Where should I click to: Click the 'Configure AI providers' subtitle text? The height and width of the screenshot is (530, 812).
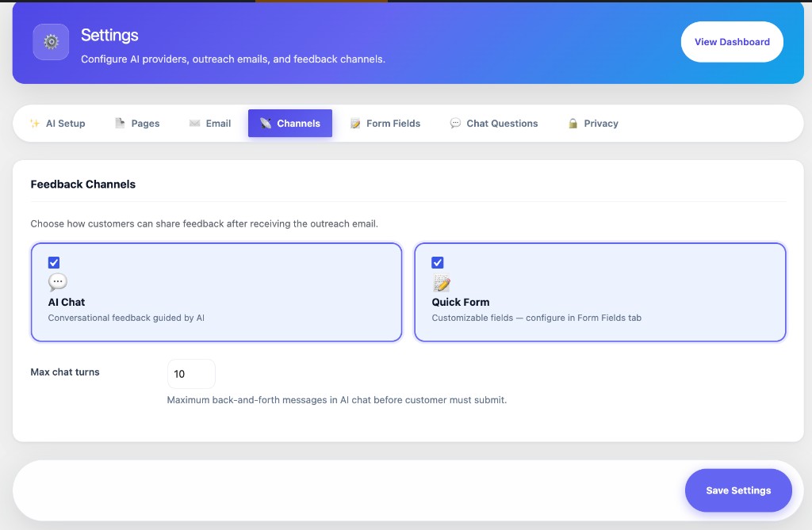233,59
